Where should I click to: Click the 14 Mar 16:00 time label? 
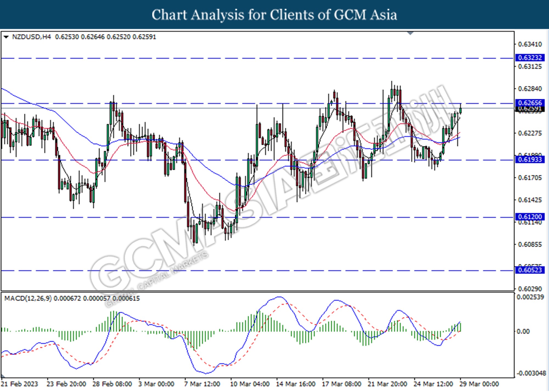(x=296, y=384)
